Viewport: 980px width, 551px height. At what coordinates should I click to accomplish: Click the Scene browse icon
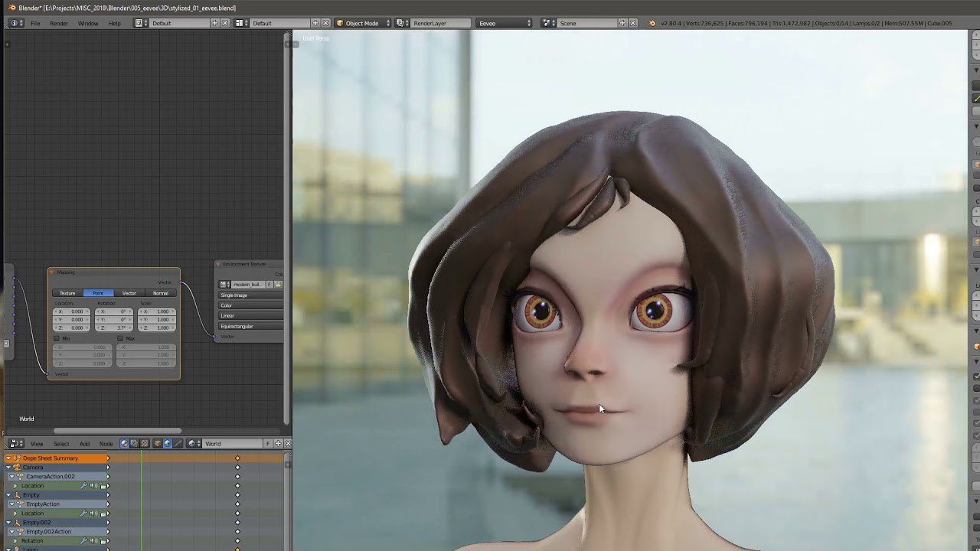coord(548,23)
